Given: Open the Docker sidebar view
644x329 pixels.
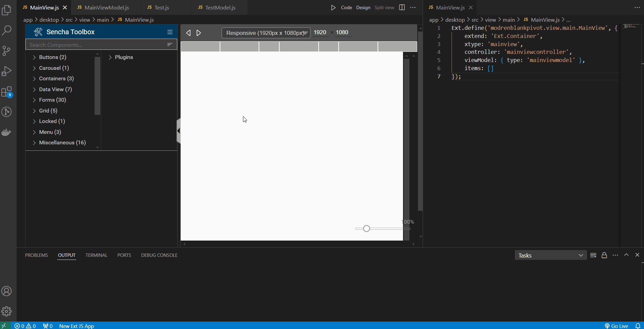Looking at the screenshot, I should pos(6,132).
